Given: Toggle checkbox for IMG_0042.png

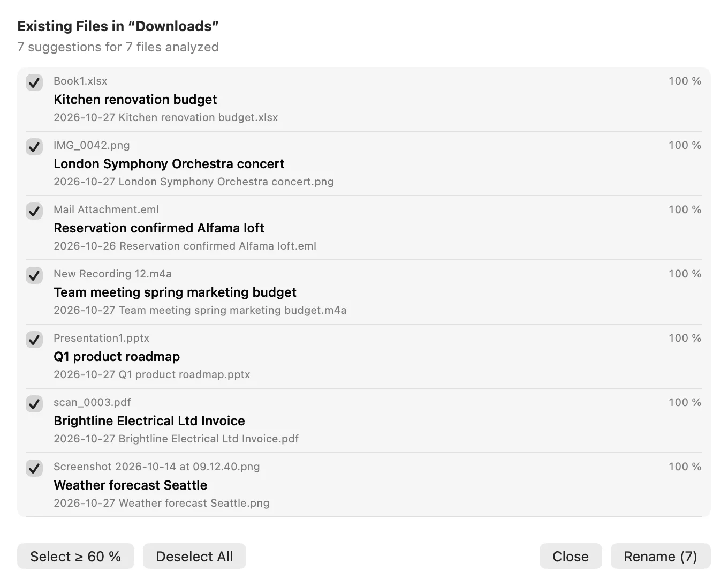Looking at the screenshot, I should tap(34, 147).
